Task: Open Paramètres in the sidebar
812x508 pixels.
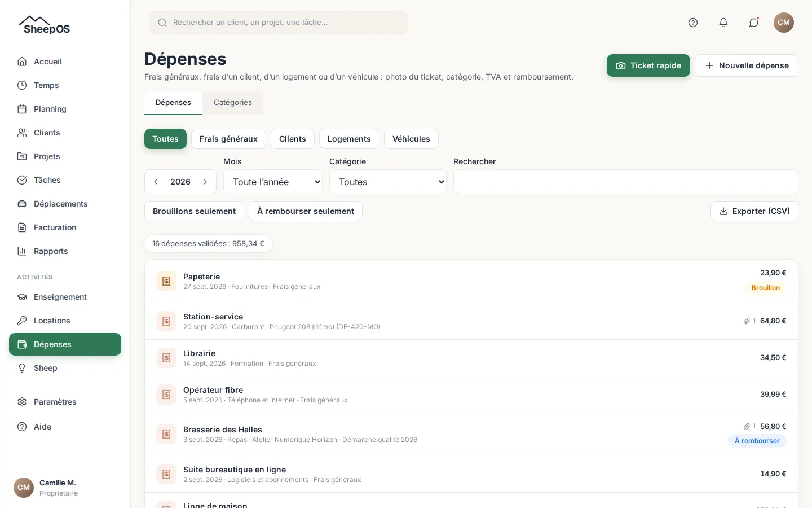Action: click(x=65, y=402)
